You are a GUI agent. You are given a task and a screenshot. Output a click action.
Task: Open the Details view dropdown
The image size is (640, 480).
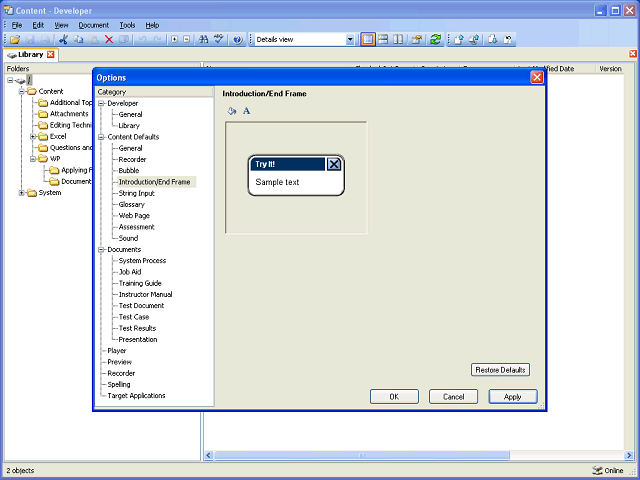[350, 40]
